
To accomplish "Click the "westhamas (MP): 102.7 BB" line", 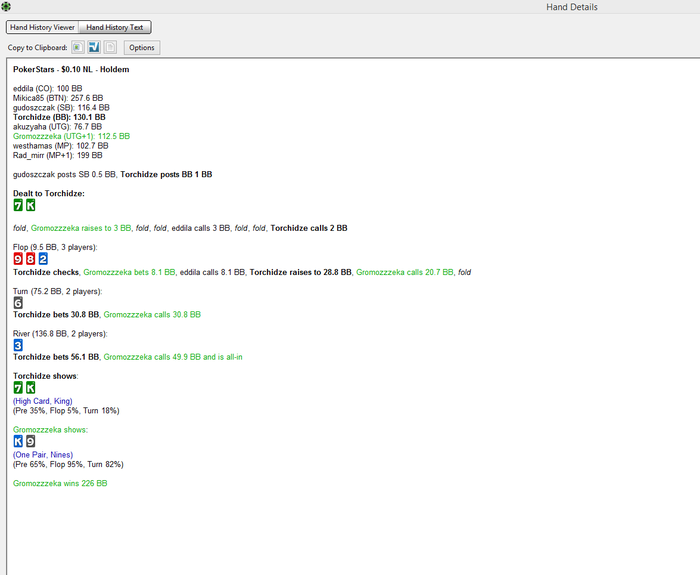I will (x=61, y=146).
